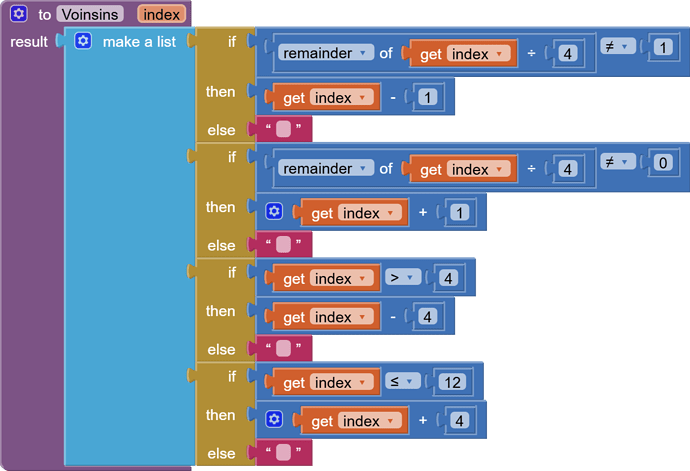Edit the procedure name Voinsins

pos(89,14)
